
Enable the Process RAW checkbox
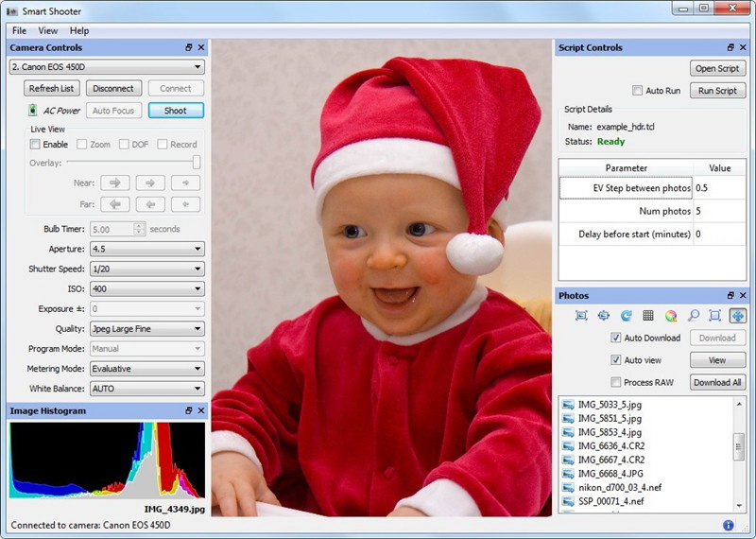coord(616,382)
